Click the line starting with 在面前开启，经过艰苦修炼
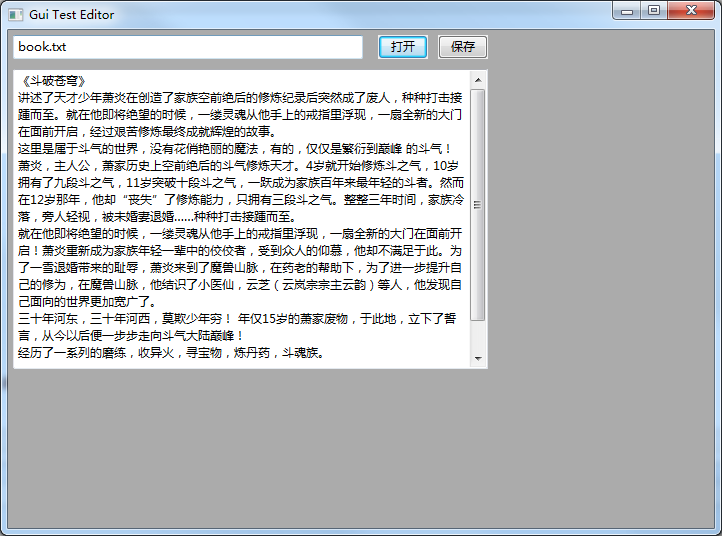The width and height of the screenshot is (722, 536). [147, 132]
